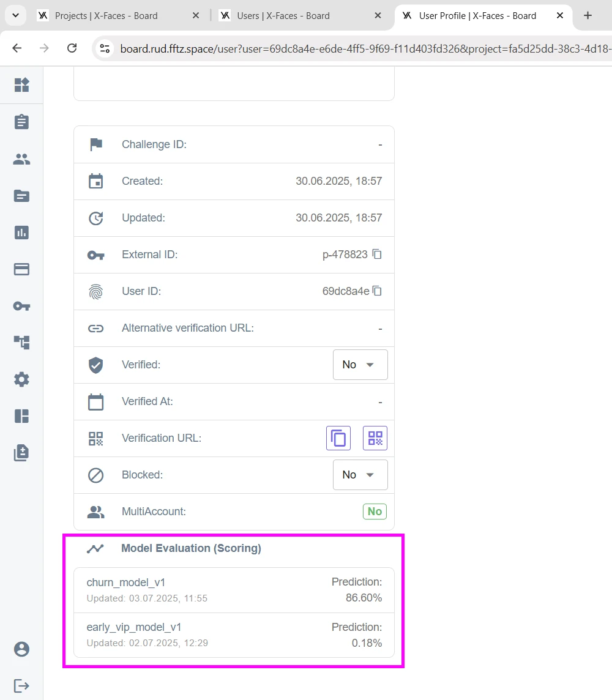The image size is (612, 700).
Task: Open the settings gear in sidebar
Action: click(21, 379)
